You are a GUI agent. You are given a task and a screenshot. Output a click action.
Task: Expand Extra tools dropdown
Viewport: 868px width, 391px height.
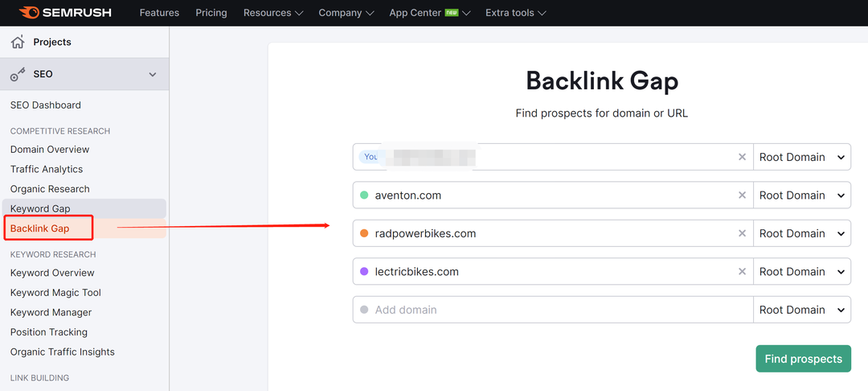(x=516, y=13)
